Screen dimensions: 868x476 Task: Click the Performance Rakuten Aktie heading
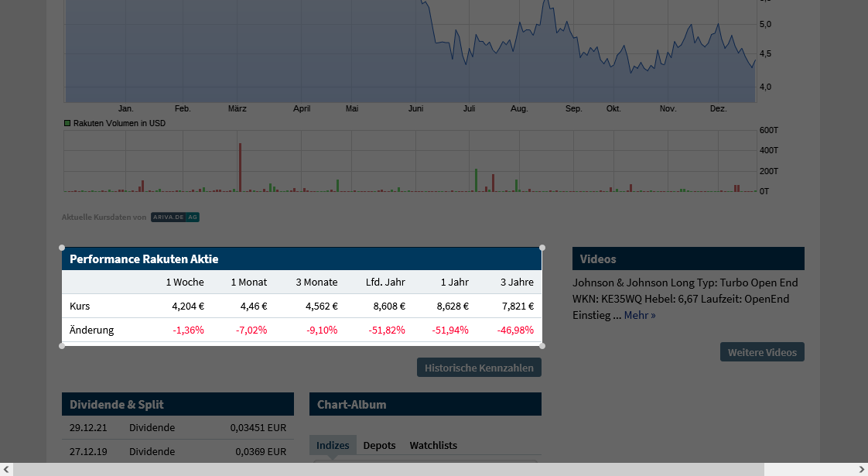144,259
